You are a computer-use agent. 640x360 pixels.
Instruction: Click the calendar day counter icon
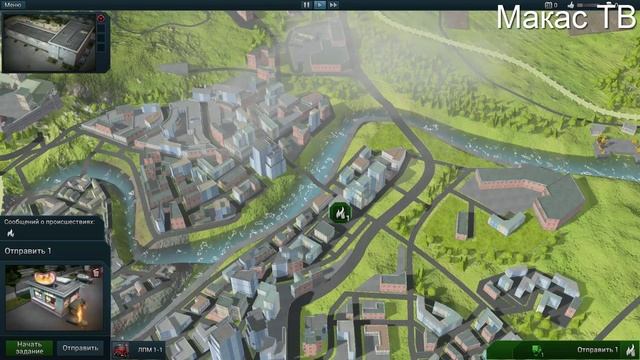548,5
